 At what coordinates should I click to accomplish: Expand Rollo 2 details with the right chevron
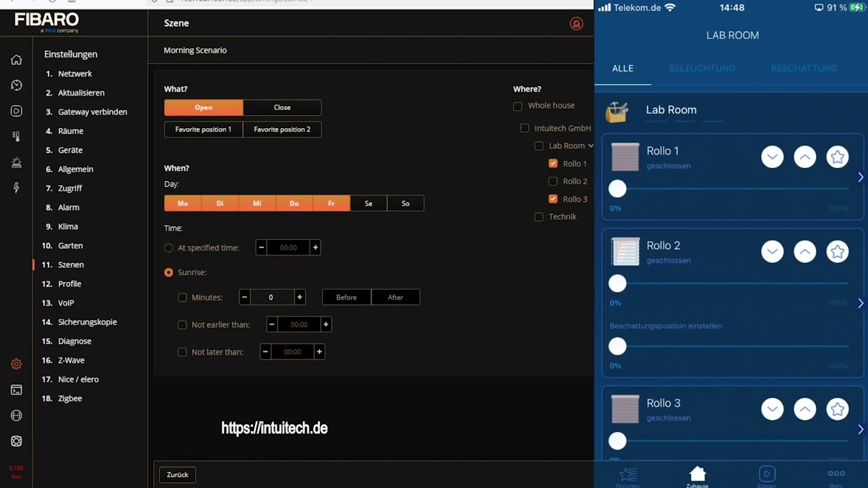[861, 303]
